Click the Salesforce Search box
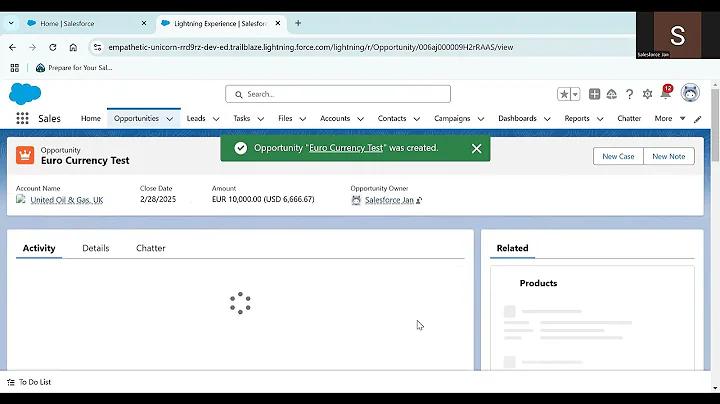 (x=338, y=94)
